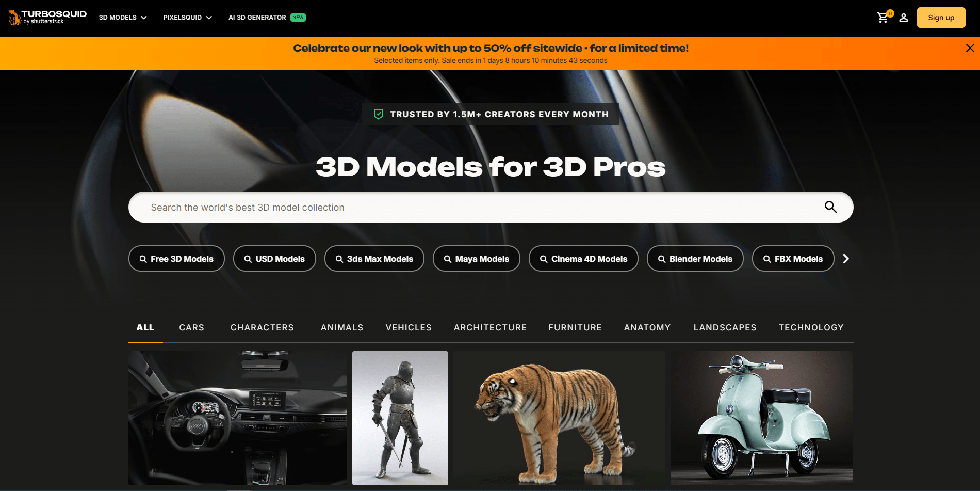Select Cinema 4D Models chip

tap(583, 259)
